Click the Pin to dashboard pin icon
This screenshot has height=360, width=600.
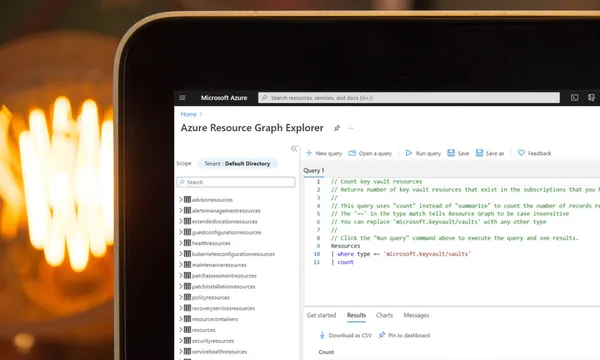382,335
